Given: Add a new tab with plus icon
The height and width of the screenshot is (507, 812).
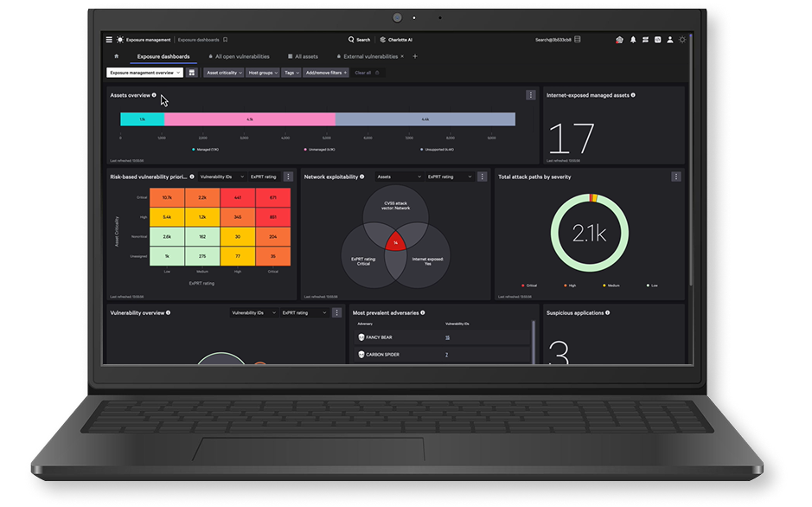Looking at the screenshot, I should [x=414, y=56].
